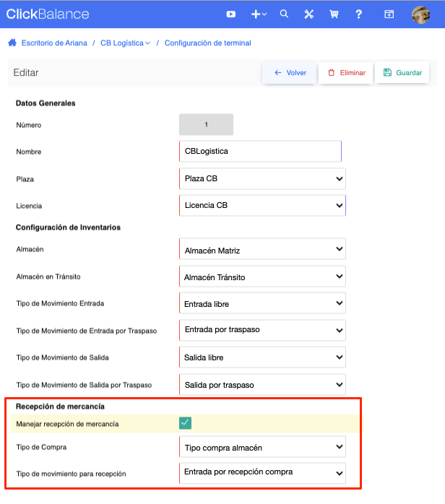This screenshot has width=445, height=504.
Task: Open the Plaza dropdown
Action: point(262,178)
